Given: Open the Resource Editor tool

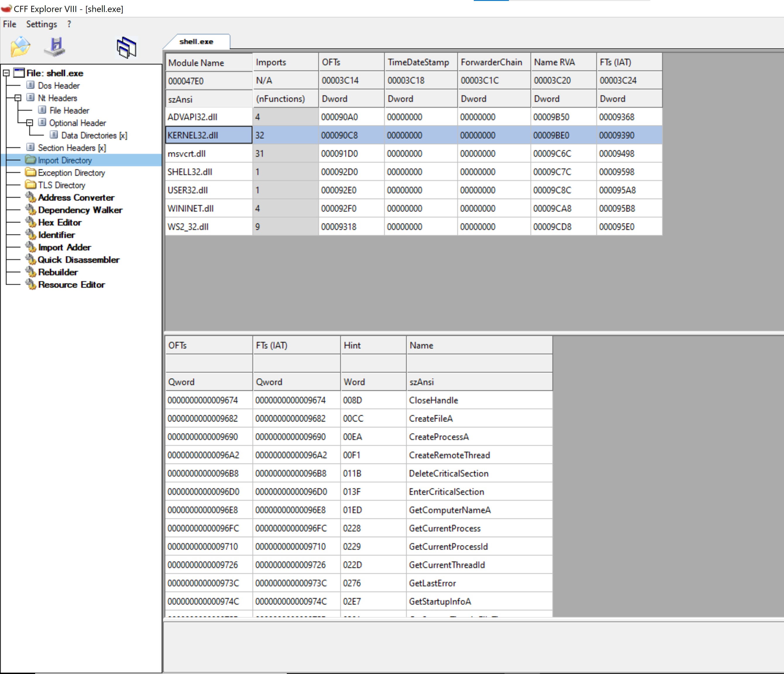Looking at the screenshot, I should click(71, 285).
